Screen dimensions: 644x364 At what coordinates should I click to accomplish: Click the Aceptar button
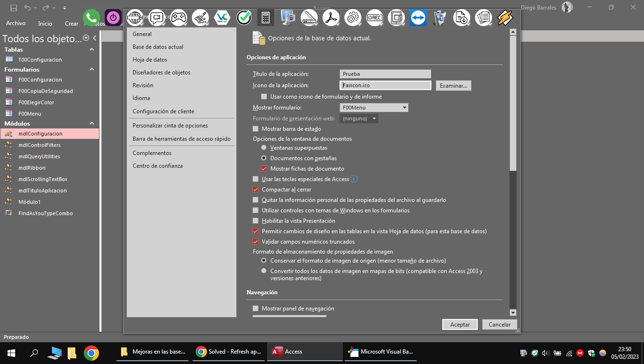(x=460, y=325)
